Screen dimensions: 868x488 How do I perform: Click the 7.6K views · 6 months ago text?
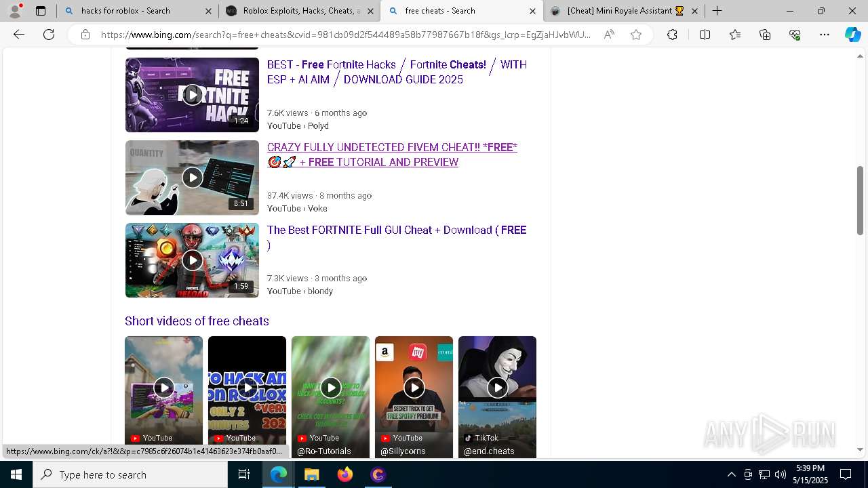(x=317, y=113)
